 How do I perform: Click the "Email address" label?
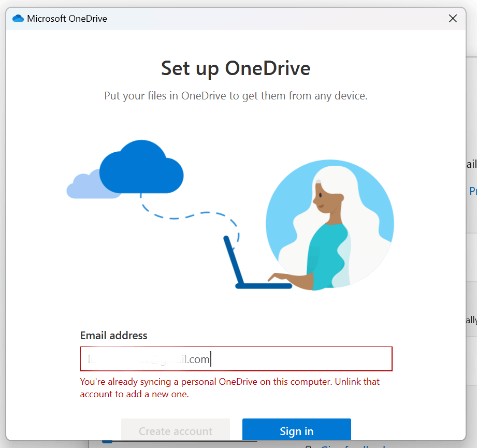point(114,336)
